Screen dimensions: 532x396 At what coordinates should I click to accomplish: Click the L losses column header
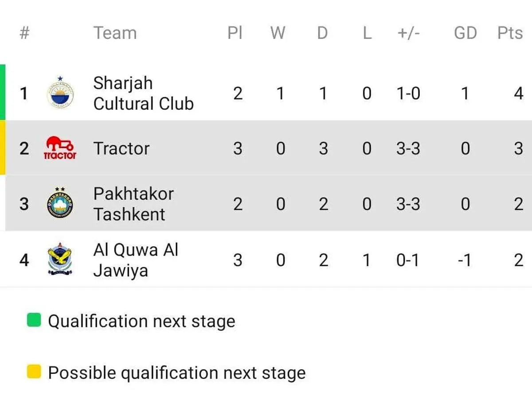[367, 33]
